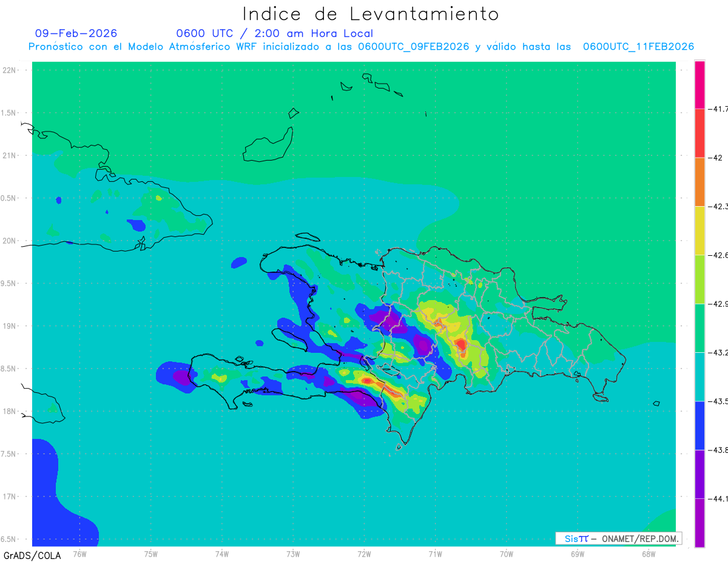Click the violet legend swatch below -44.1
The image size is (728, 562).
tap(699, 523)
